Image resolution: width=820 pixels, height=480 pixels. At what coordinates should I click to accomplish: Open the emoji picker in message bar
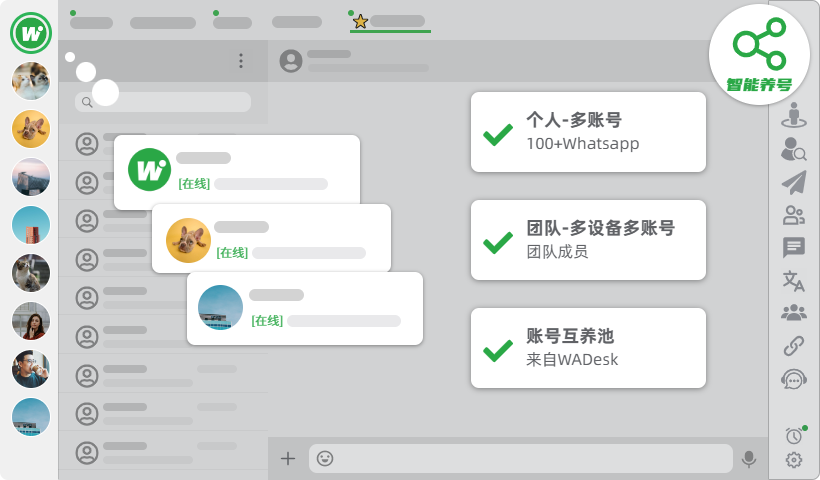coord(325,459)
